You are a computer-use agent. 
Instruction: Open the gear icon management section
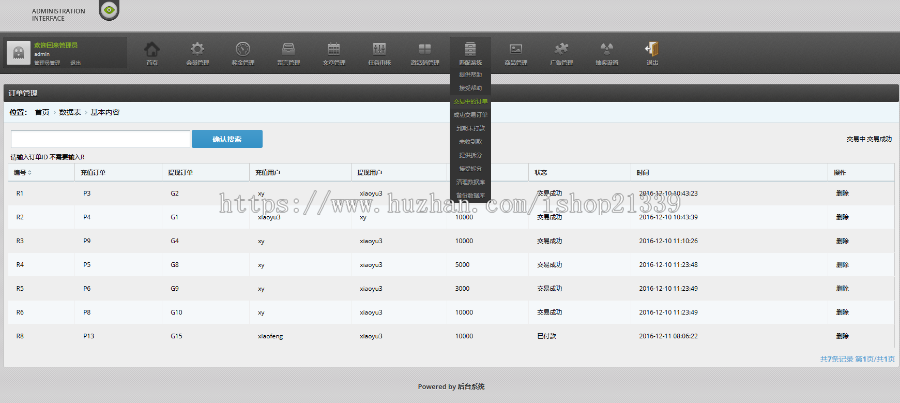[197, 52]
